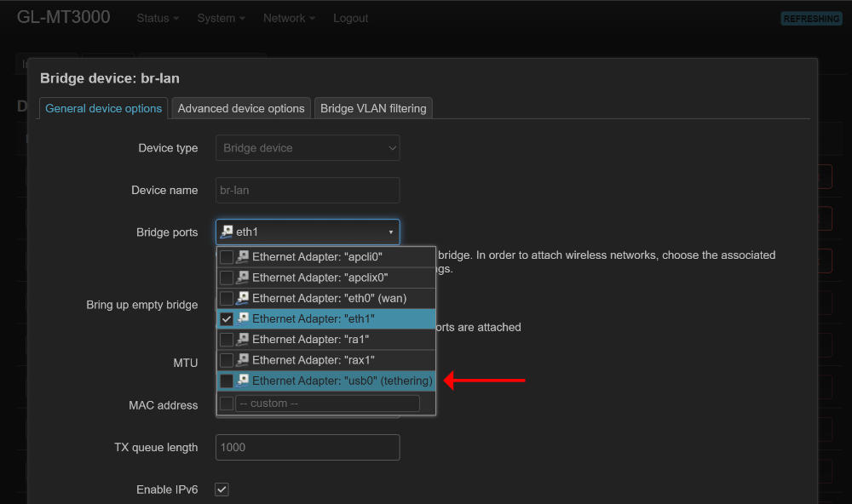Check the usb0 (tethering) checkbox
This screenshot has height=504, width=852.
pos(227,381)
